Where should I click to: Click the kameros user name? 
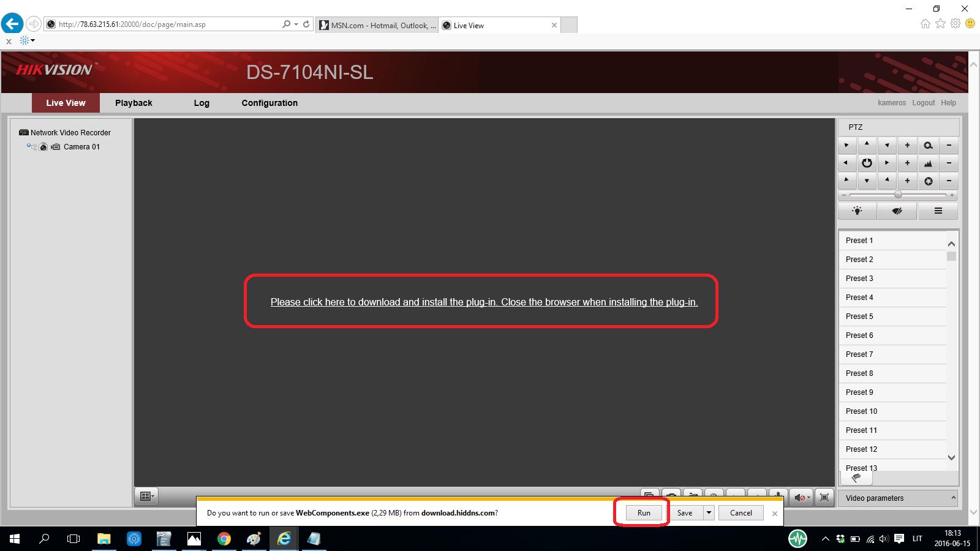(x=892, y=103)
